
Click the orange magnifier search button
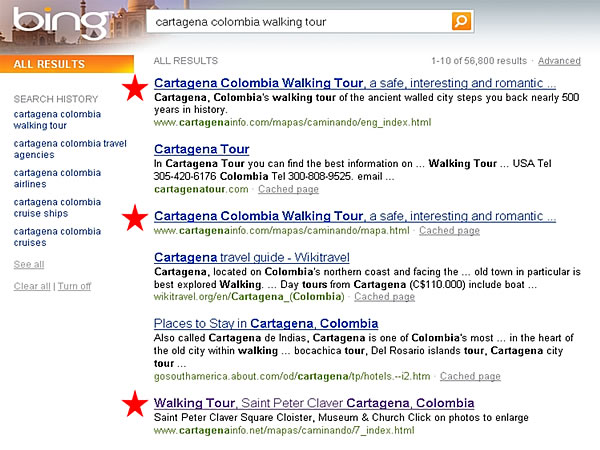pos(460,21)
